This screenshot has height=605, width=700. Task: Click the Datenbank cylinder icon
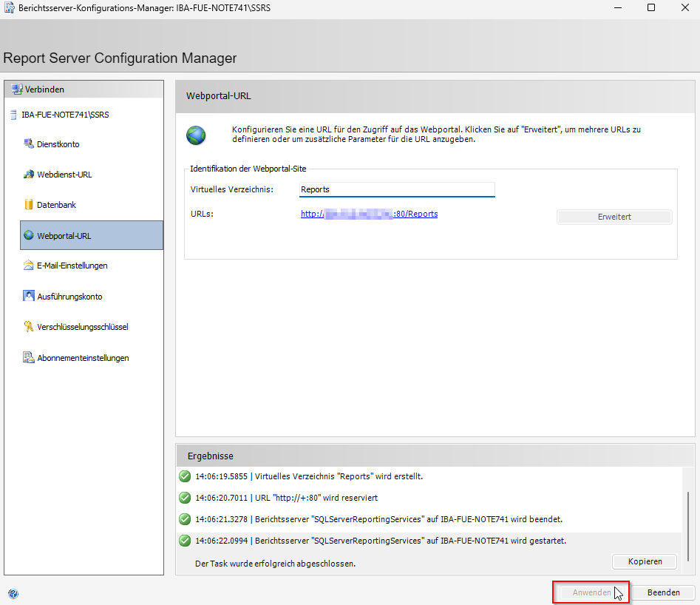tap(29, 205)
